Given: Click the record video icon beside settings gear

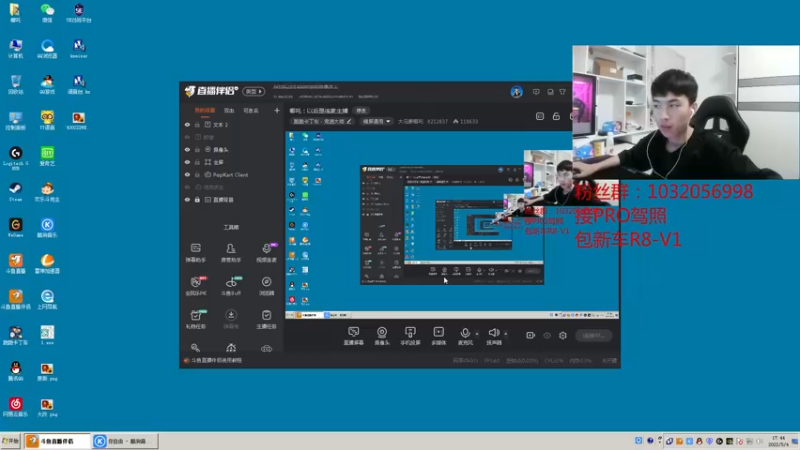Looking at the screenshot, I should [531, 335].
